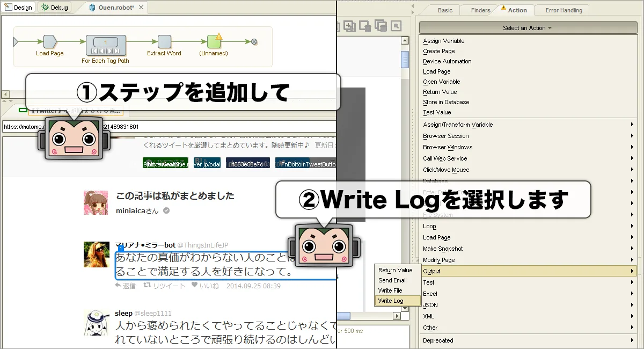Select Write Log in Output submenu
Viewport: 644px width, 349px height.
(398, 301)
